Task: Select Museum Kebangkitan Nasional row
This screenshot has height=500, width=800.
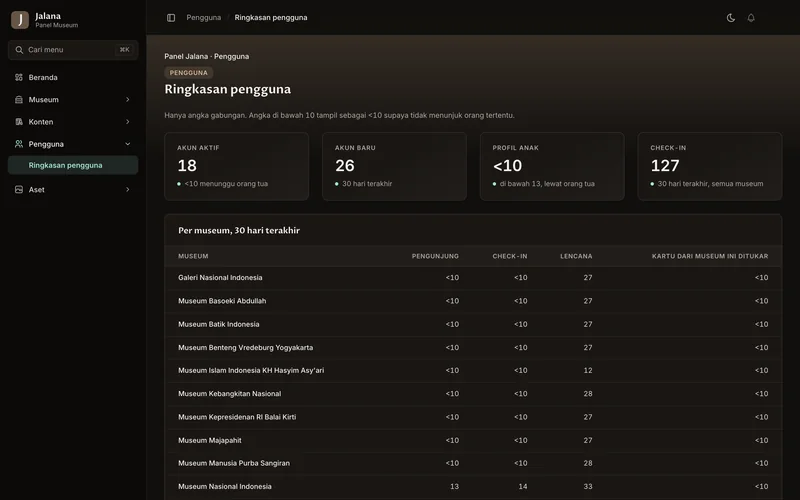Action: pyautogui.click(x=473, y=394)
